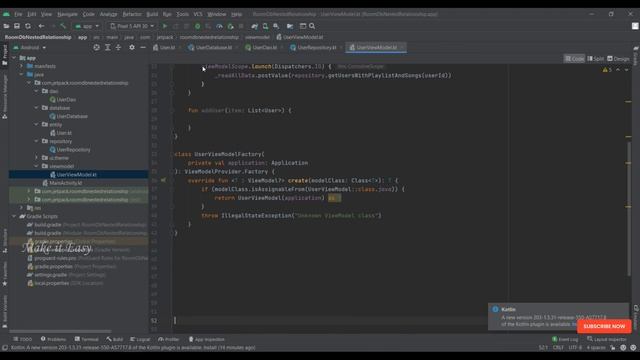Open the Navigate menu
The width and height of the screenshot is (640, 360).
67,14
